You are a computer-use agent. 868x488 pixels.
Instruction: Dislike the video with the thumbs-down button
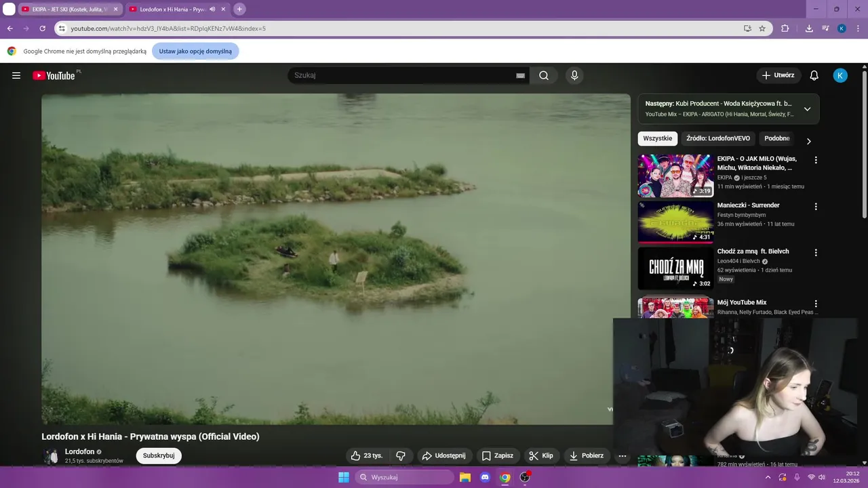click(401, 455)
